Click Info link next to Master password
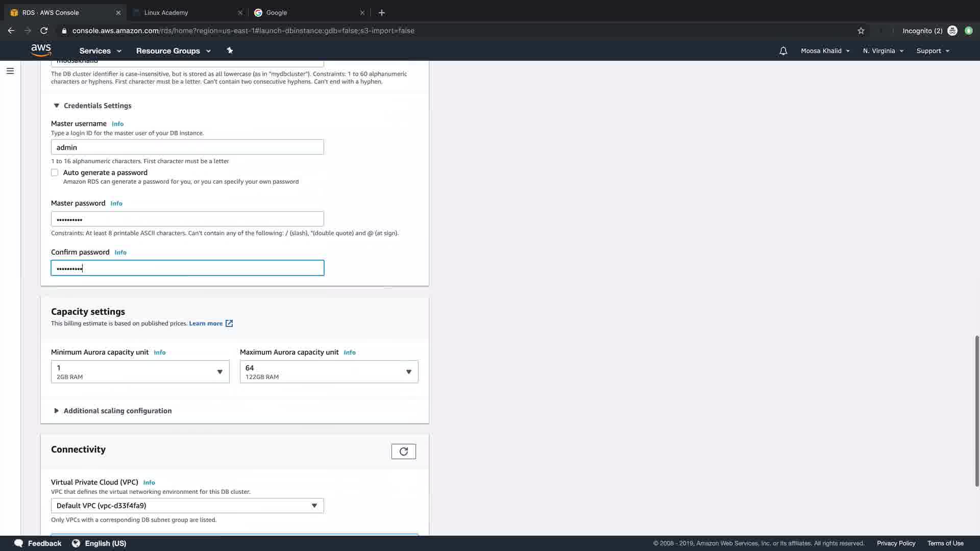The width and height of the screenshot is (980, 551). (116, 204)
